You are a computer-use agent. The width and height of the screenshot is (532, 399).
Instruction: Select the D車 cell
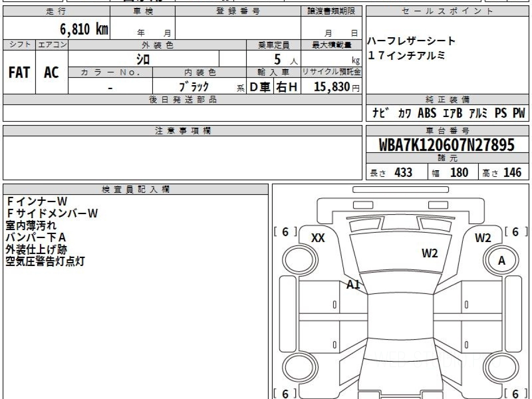260,87
